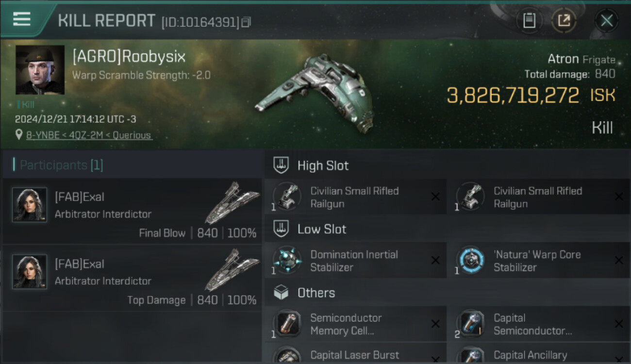Open Final Blow participant Exal portrait

[x=30, y=205]
